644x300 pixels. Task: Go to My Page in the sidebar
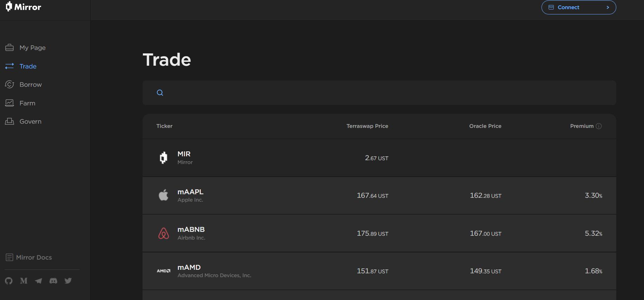(x=32, y=48)
